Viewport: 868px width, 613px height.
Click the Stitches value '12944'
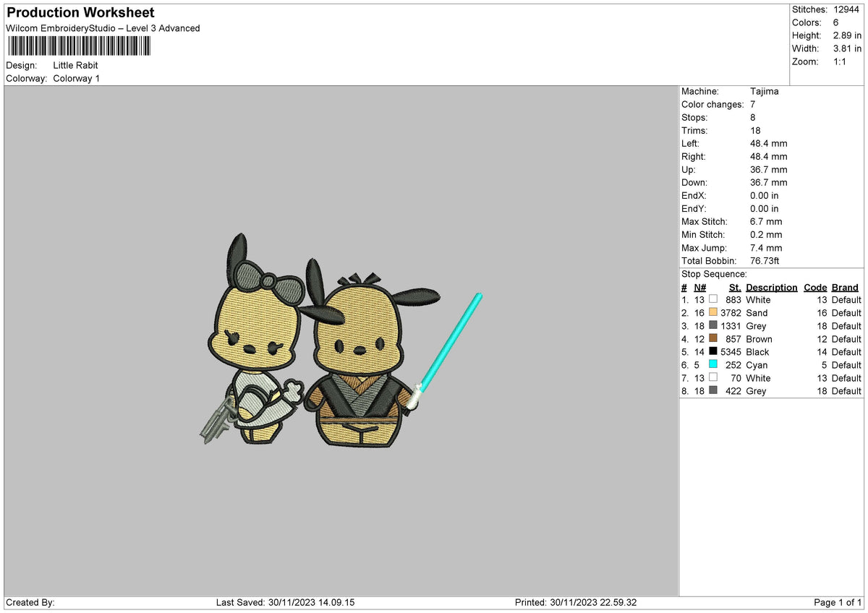click(x=845, y=9)
